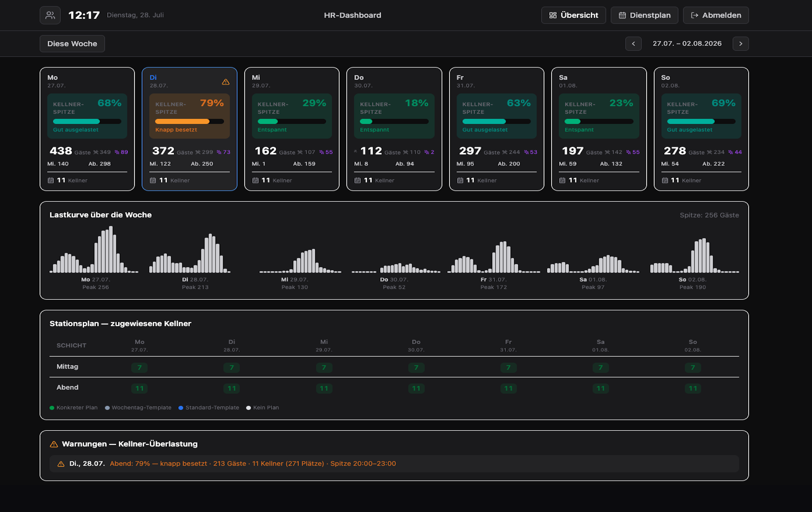Click the Di card 79% load bar
812x512 pixels.
189,121
